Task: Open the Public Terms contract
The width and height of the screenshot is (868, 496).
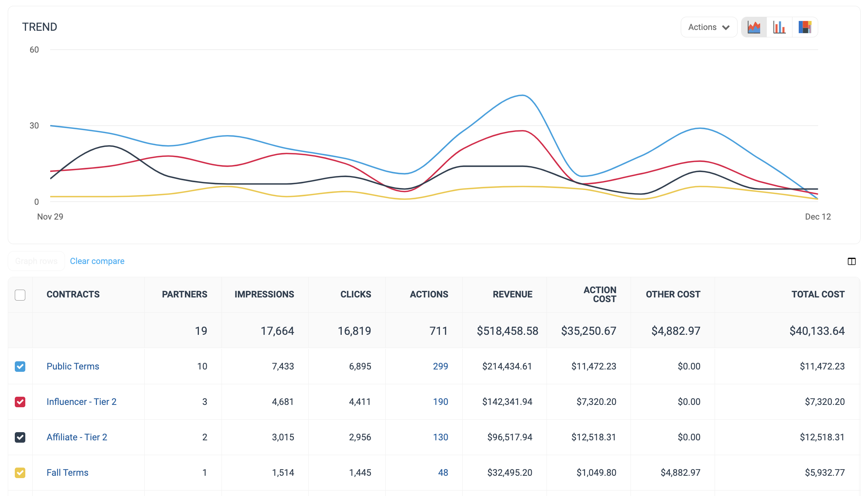Action: (x=73, y=366)
